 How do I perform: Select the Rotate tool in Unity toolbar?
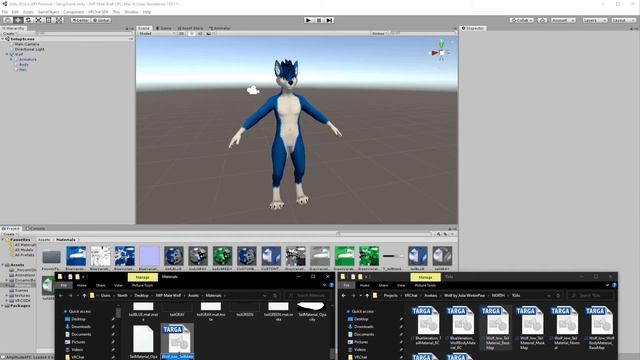[28, 20]
